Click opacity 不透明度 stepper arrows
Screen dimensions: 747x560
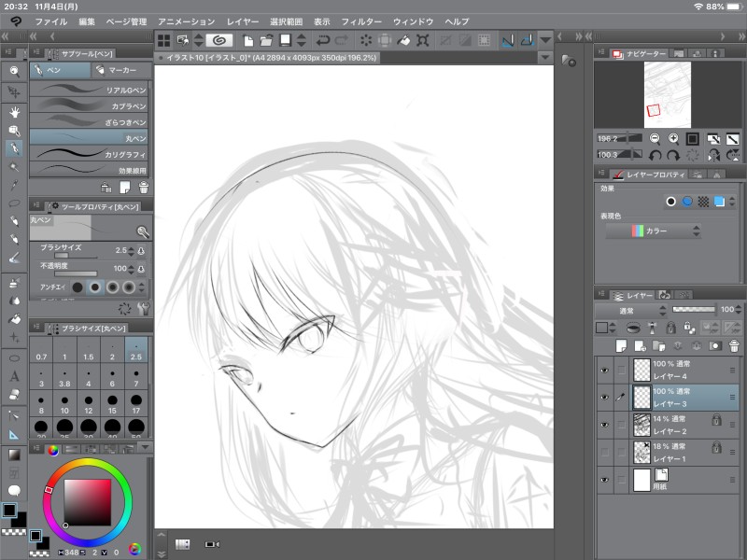tap(132, 269)
